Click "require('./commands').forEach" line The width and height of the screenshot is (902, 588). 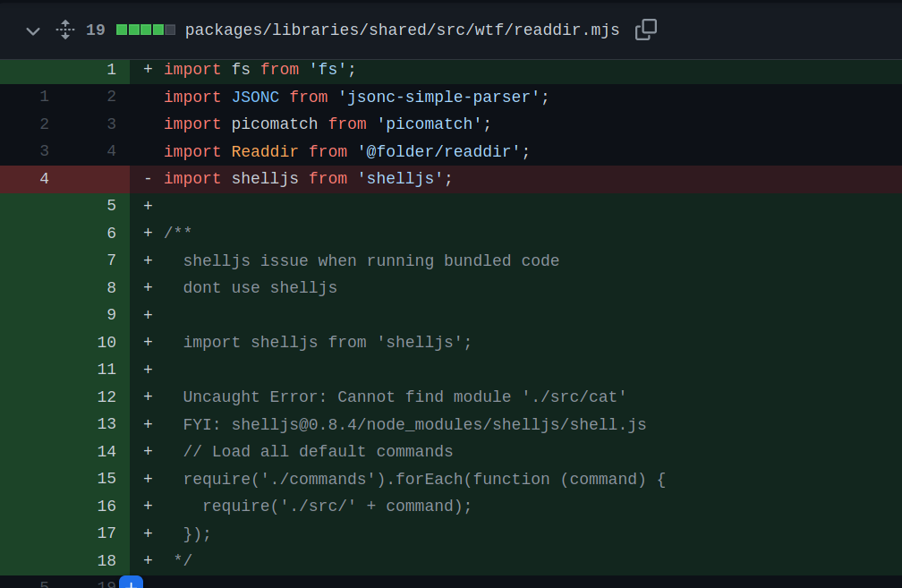pos(424,480)
